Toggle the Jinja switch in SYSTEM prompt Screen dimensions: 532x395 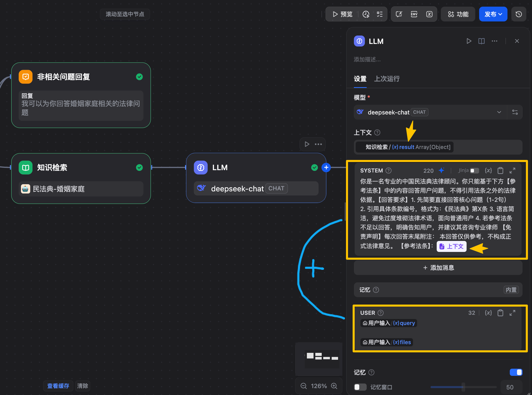click(474, 170)
